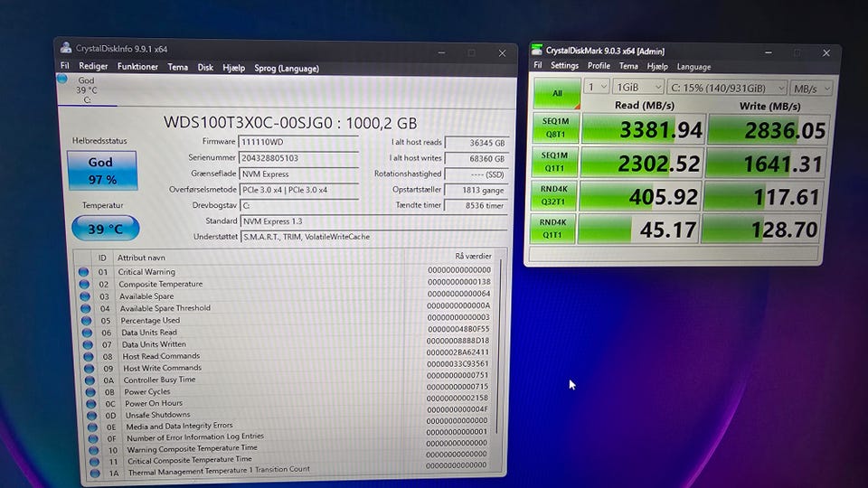Open Hjælp menu in CrystalDiskInfo

point(233,68)
